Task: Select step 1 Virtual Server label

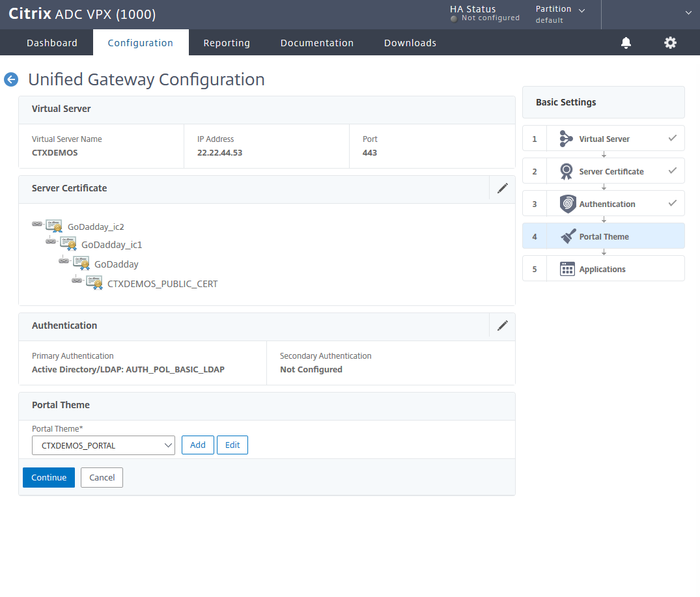Action: click(604, 139)
